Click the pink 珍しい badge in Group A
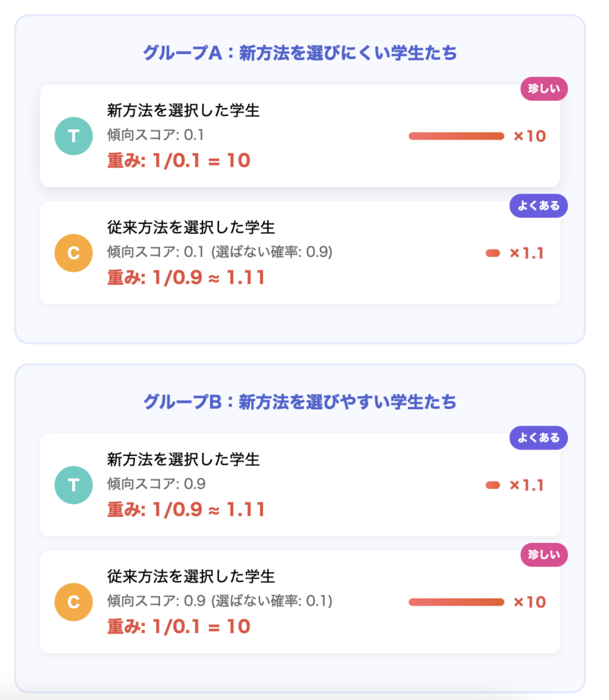The height and width of the screenshot is (700, 609). tap(543, 89)
